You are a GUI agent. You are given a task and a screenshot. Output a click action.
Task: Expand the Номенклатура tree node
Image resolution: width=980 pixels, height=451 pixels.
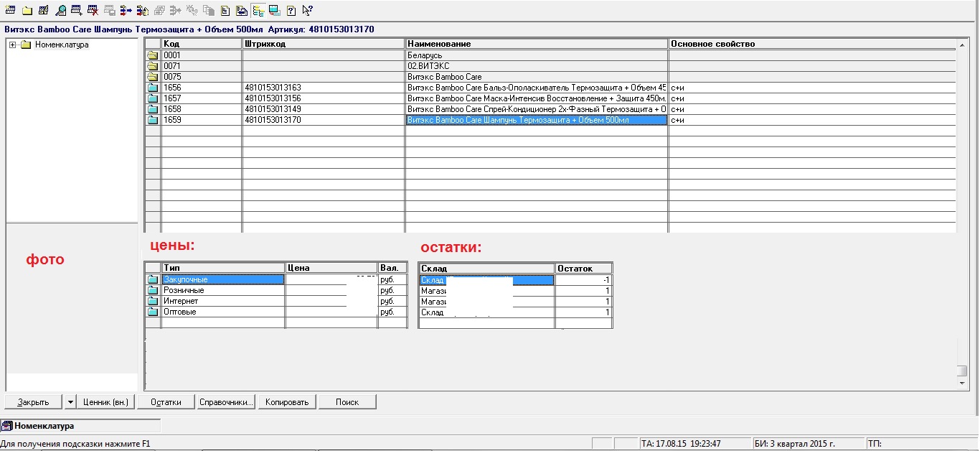(13, 45)
